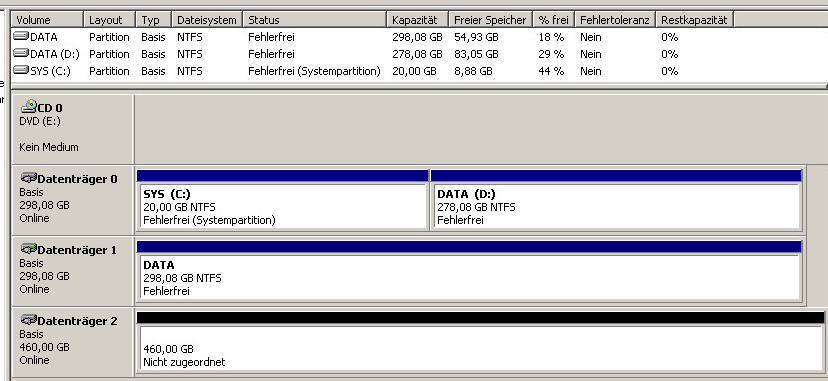Sort by the Volume column header
The width and height of the screenshot is (828, 381).
pyautogui.click(x=48, y=20)
